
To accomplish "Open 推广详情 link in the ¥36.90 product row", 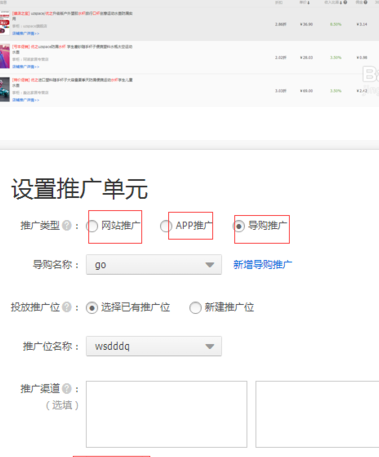I will tap(26, 34).
